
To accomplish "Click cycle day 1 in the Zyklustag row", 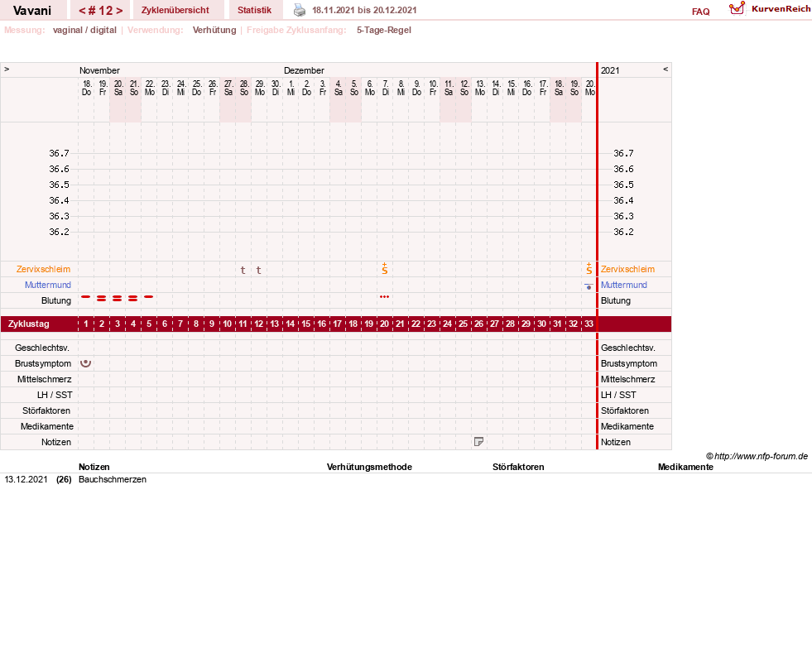I will 86,324.
